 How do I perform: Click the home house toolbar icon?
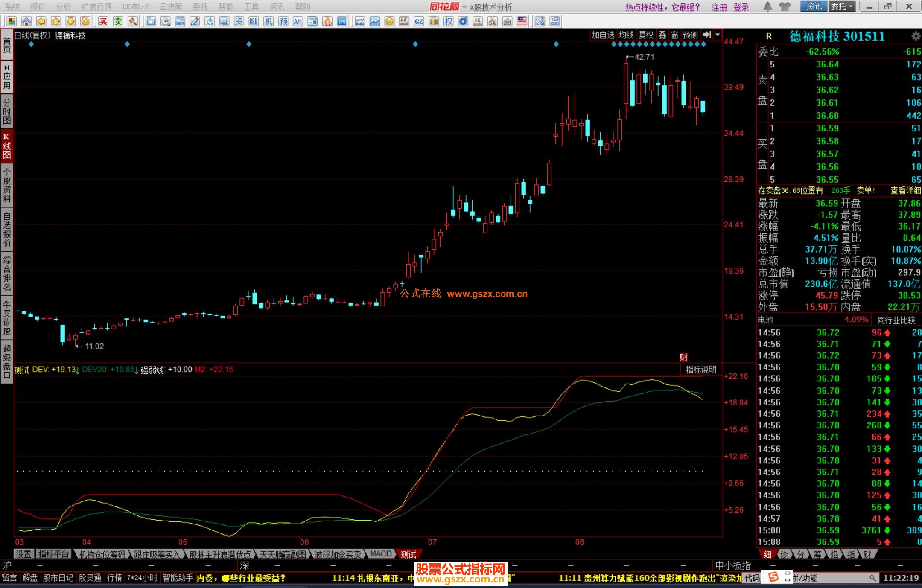tap(26, 21)
